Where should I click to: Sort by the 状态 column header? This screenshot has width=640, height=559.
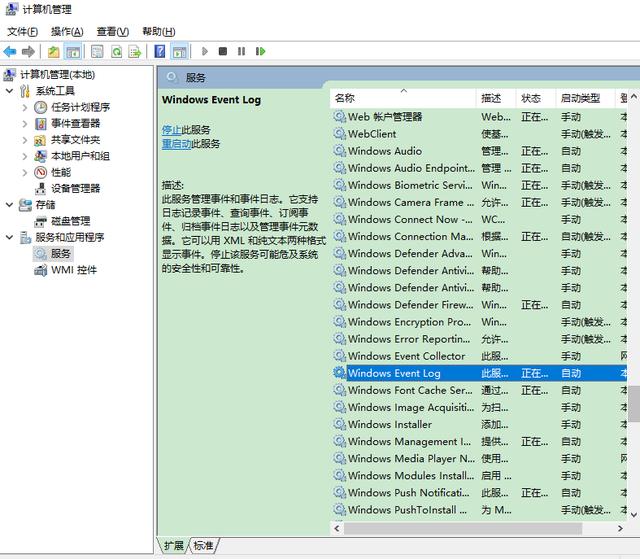535,98
